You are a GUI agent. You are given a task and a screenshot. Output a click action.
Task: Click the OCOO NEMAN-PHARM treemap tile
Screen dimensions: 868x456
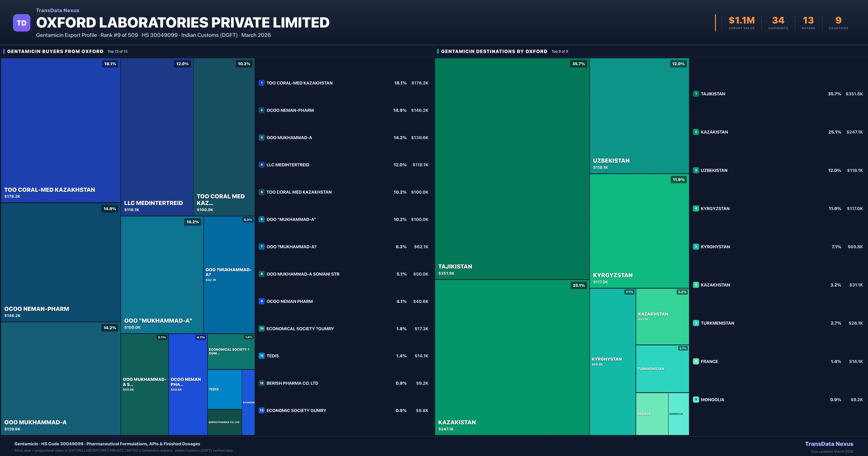point(61,262)
